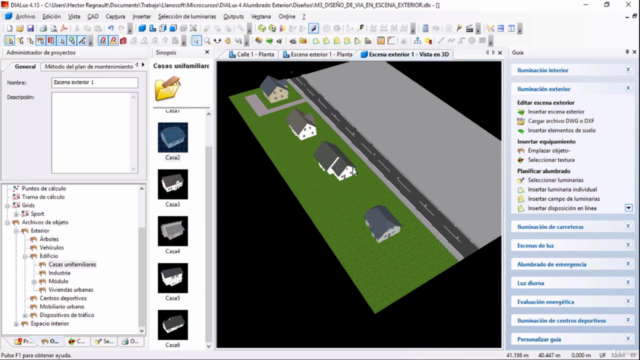
Task: Open the Selección de luminarias menu
Action: (187, 16)
